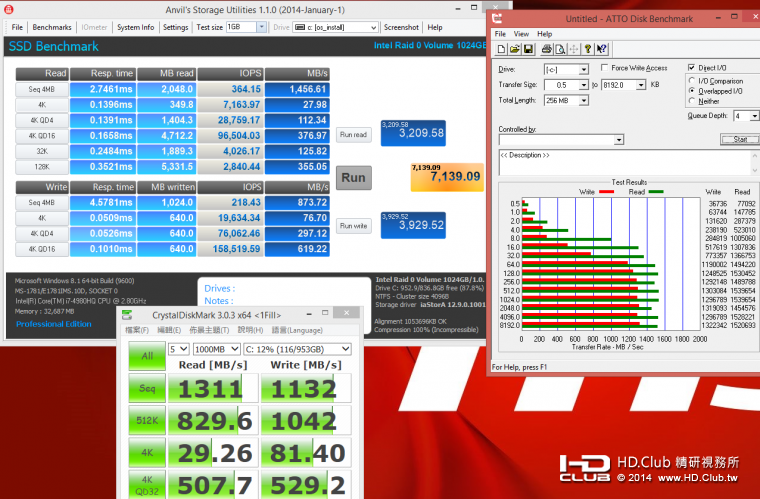Screen dimensions: 760x499
Task: Click the Print icon in ATTO toolbar
Action: pyautogui.click(x=545, y=49)
